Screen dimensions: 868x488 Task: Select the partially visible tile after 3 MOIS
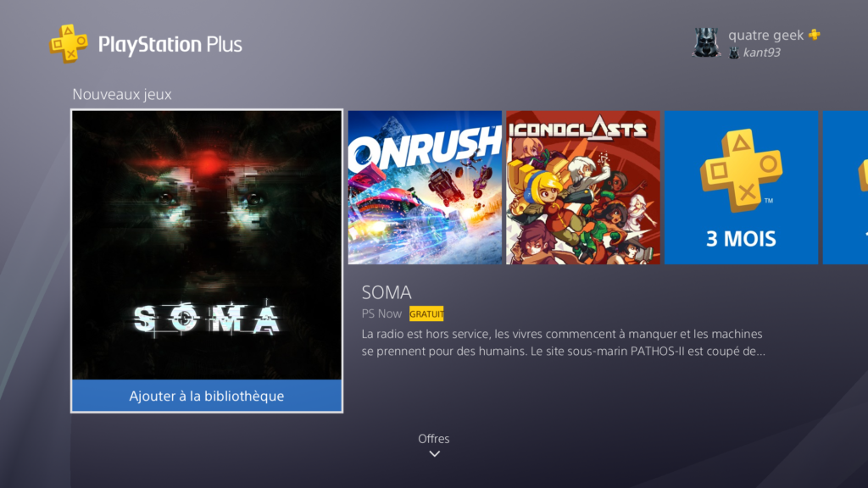click(x=845, y=187)
